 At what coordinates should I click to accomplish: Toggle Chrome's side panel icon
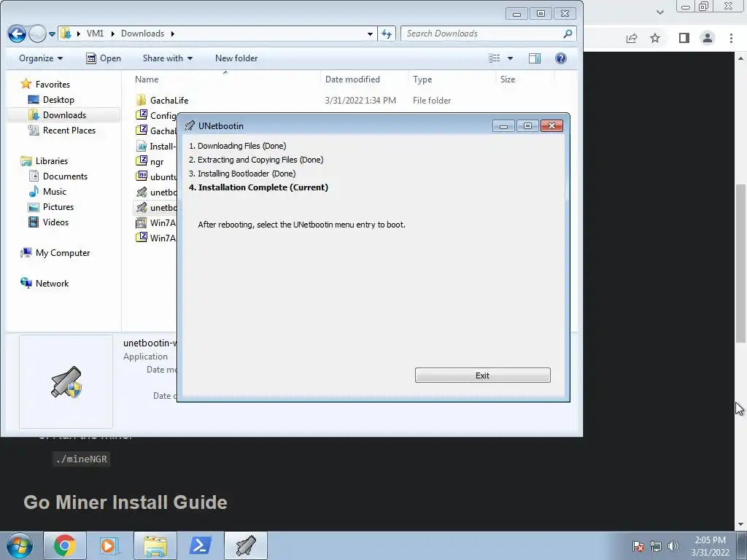[x=684, y=38]
